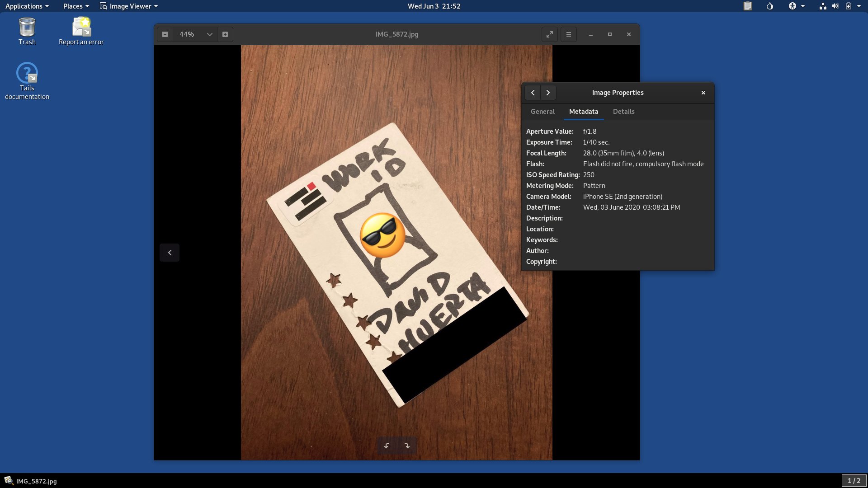Open the Applications menu
Viewport: 868px width, 488px height.
point(27,6)
